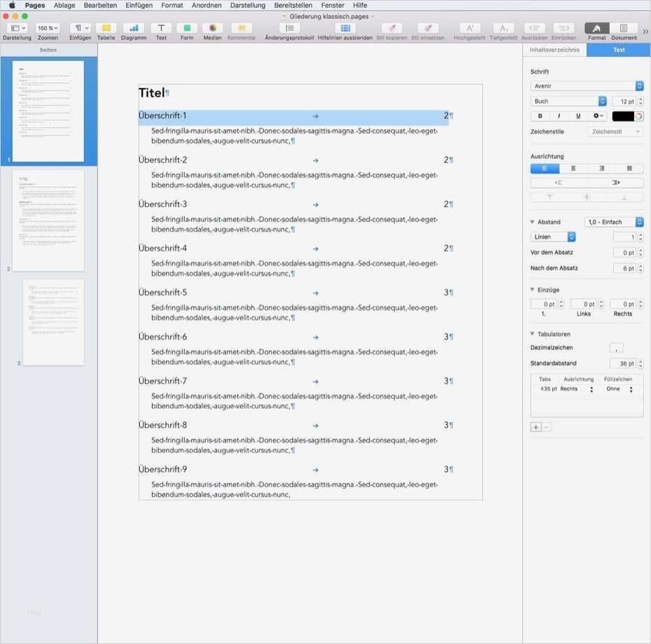
Task: Open the color wheel picker button
Action: 639,116
